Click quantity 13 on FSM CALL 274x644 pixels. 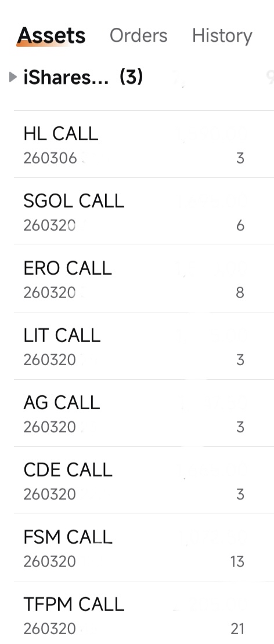click(237, 562)
